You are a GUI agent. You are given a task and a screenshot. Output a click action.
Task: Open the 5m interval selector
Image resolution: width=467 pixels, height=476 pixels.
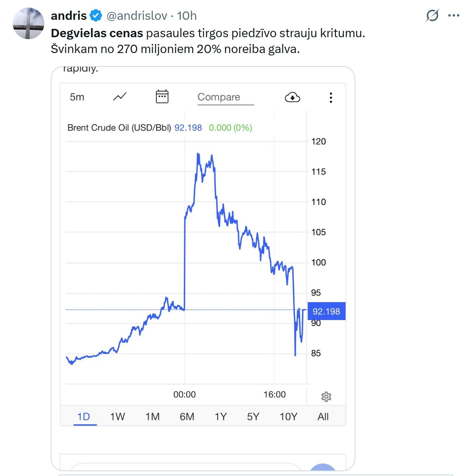77,97
